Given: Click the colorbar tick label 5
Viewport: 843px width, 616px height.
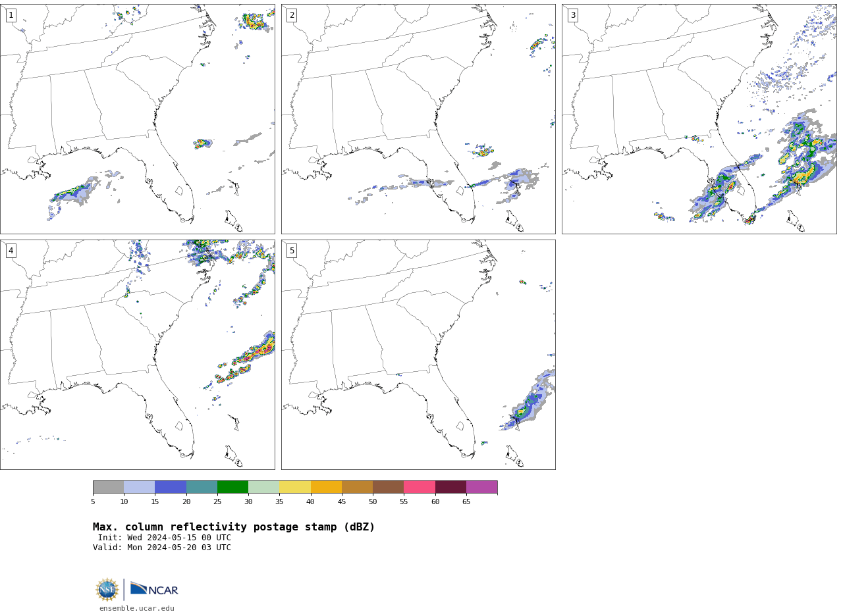Looking at the screenshot, I should [93, 502].
